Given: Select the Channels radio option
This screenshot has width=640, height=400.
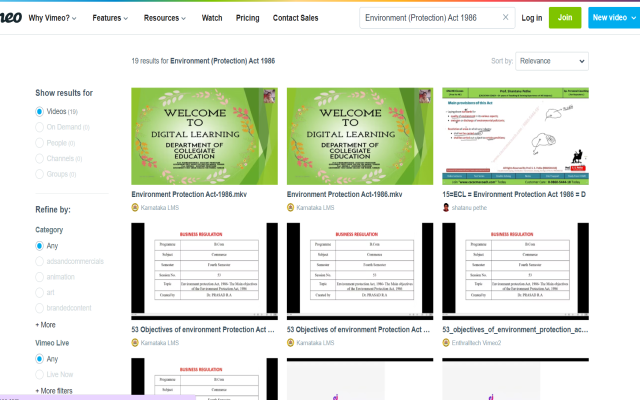Looking at the screenshot, I should tap(40, 158).
